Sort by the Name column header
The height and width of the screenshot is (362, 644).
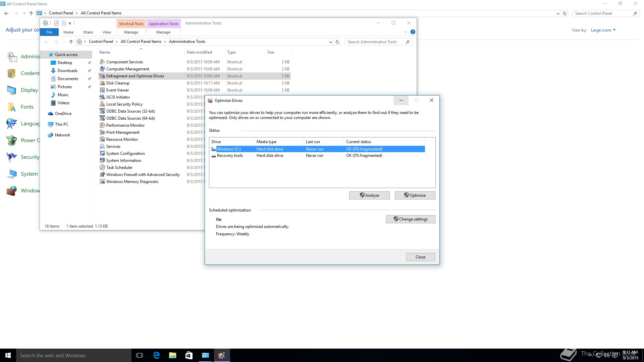point(141,52)
